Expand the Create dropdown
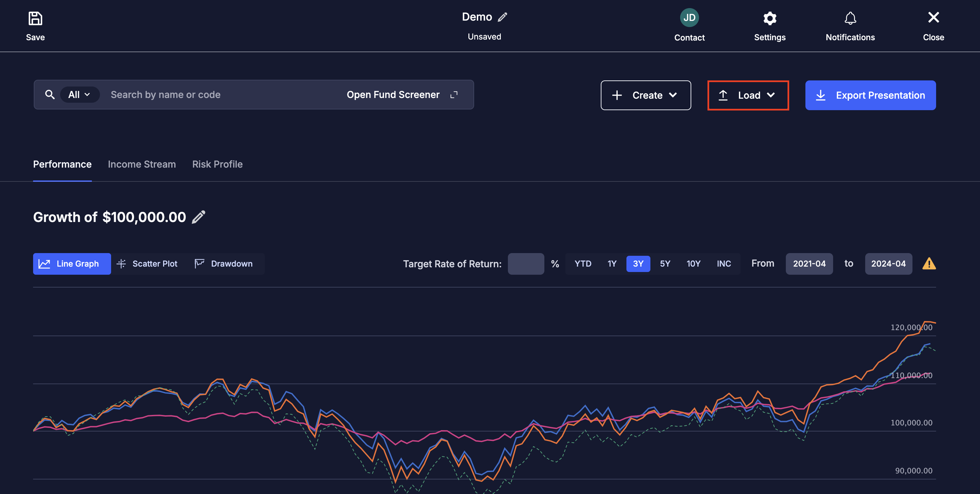Image resolution: width=980 pixels, height=494 pixels. (x=646, y=95)
